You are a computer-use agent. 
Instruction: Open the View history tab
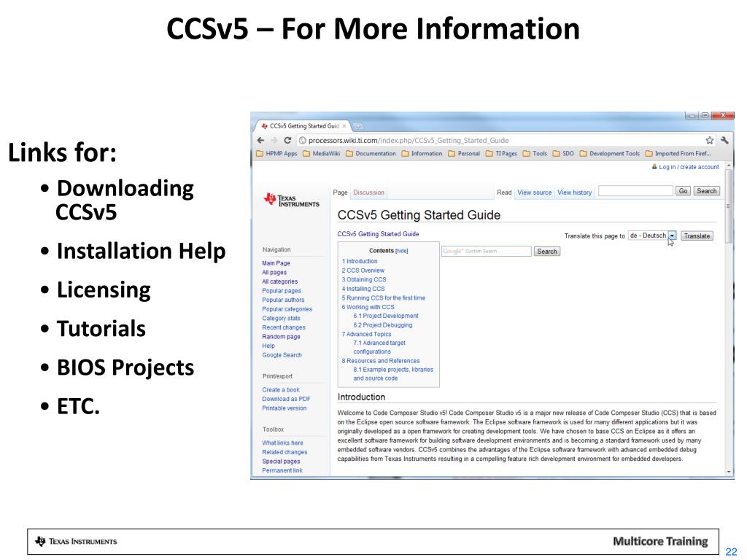[x=574, y=192]
